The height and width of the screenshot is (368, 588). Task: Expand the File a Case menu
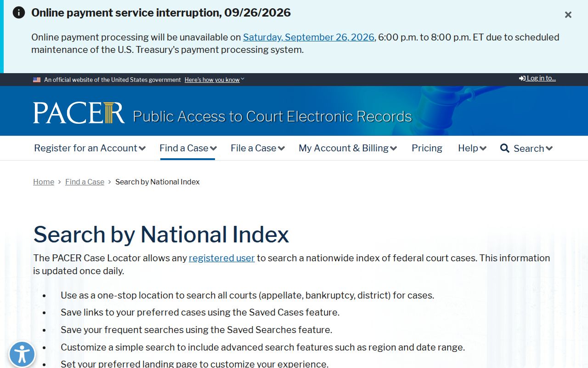click(x=258, y=148)
